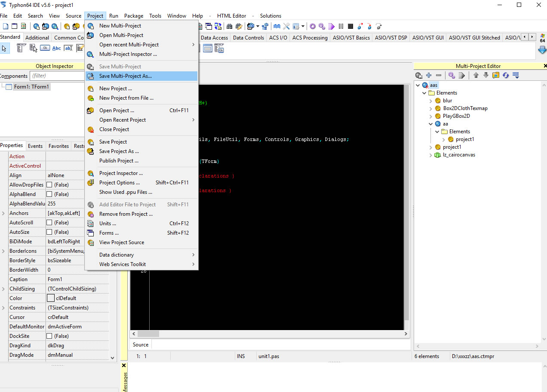
Task: Select the edit box component in palette
Action: pyautogui.click(x=68, y=48)
